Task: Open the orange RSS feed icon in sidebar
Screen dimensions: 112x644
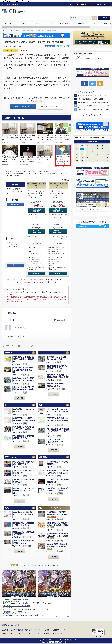Action: point(100,84)
